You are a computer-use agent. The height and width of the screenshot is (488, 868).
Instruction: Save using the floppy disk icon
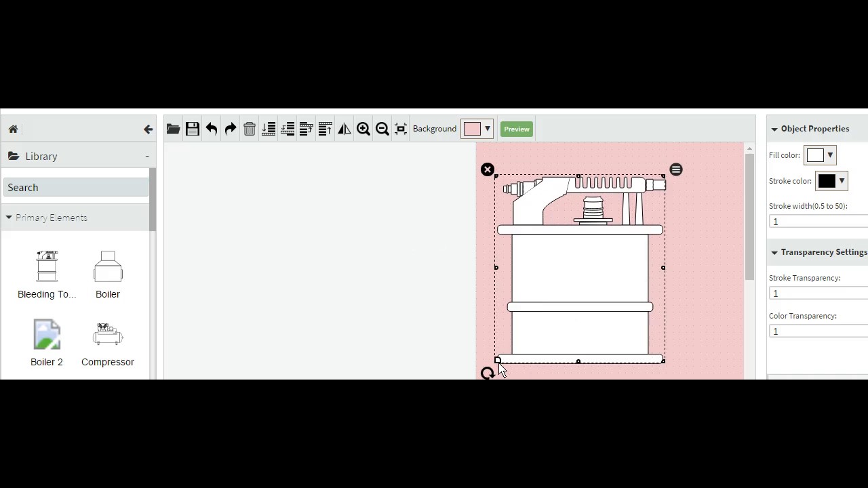click(x=193, y=129)
